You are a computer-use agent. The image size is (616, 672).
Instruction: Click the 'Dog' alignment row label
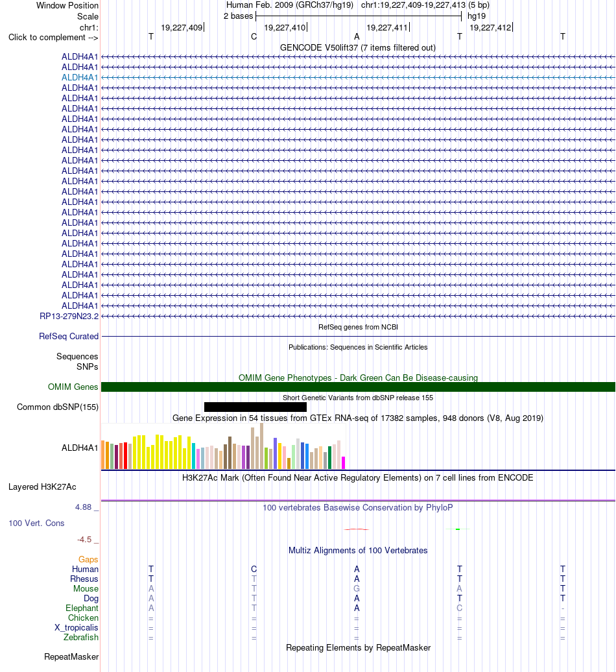[91, 598]
